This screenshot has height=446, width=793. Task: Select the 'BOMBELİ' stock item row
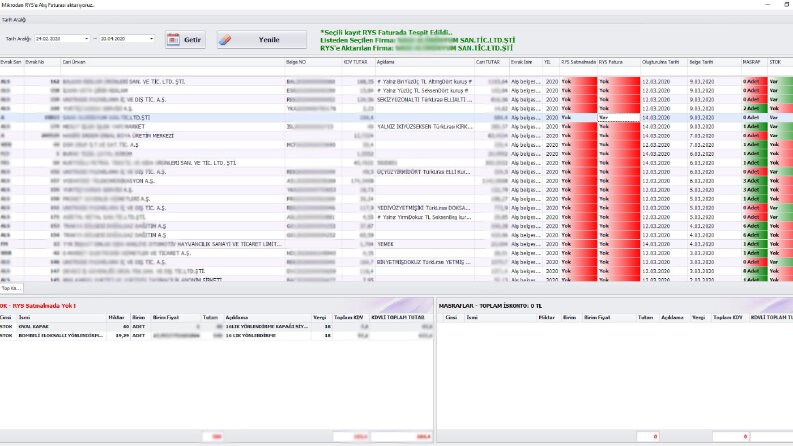point(216,335)
